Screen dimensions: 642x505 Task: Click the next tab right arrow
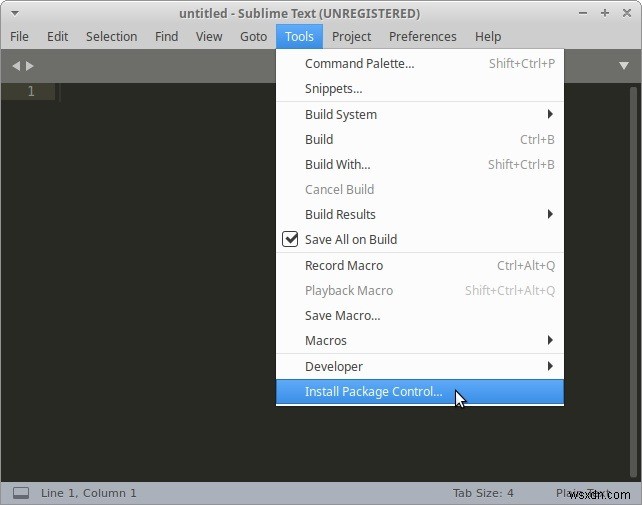29,66
